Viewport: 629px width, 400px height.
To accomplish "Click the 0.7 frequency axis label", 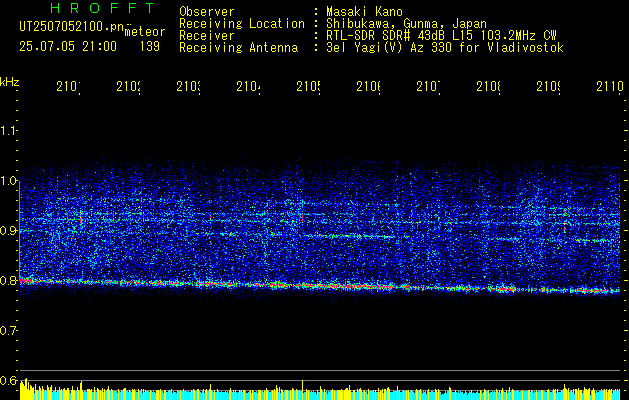I will coord(8,331).
